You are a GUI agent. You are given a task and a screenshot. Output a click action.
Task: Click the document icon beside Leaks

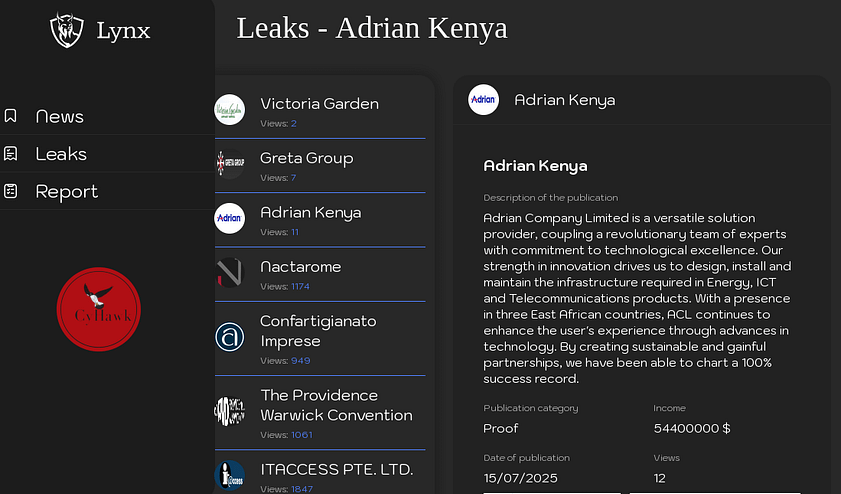(x=10, y=153)
